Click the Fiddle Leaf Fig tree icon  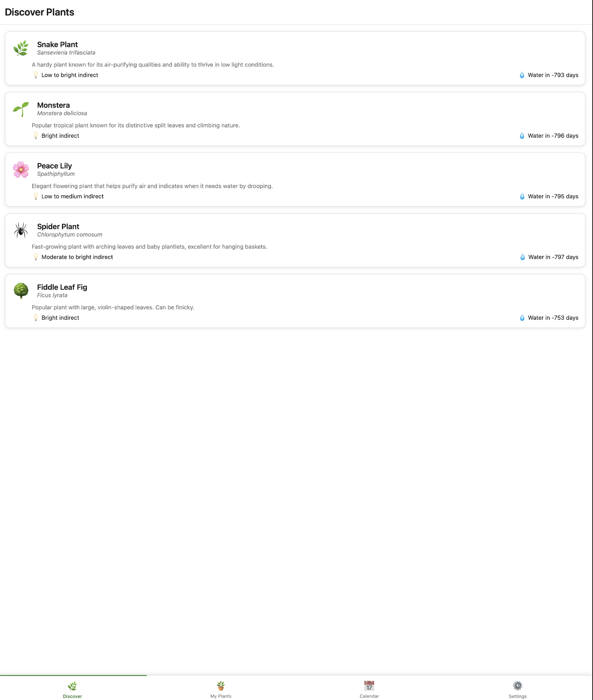pos(21,290)
